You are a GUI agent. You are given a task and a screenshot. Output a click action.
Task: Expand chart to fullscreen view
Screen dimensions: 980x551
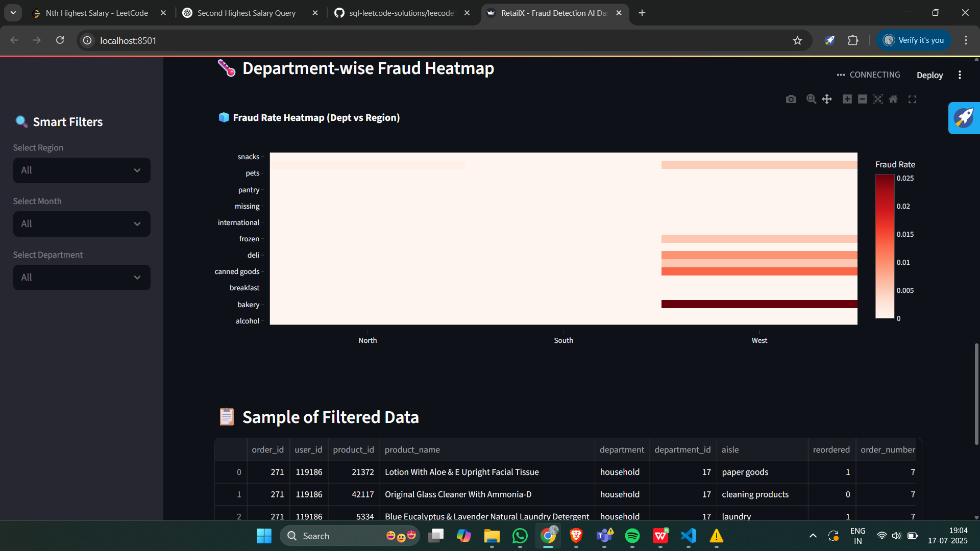[912, 99]
